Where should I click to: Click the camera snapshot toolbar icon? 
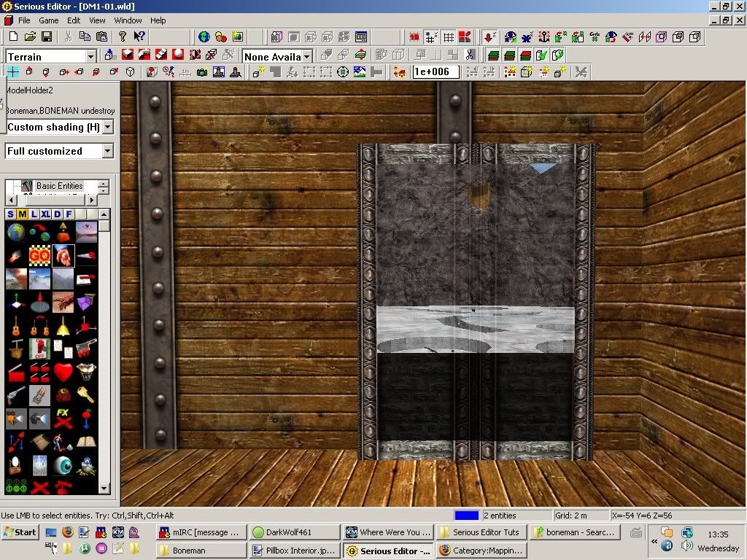[202, 72]
